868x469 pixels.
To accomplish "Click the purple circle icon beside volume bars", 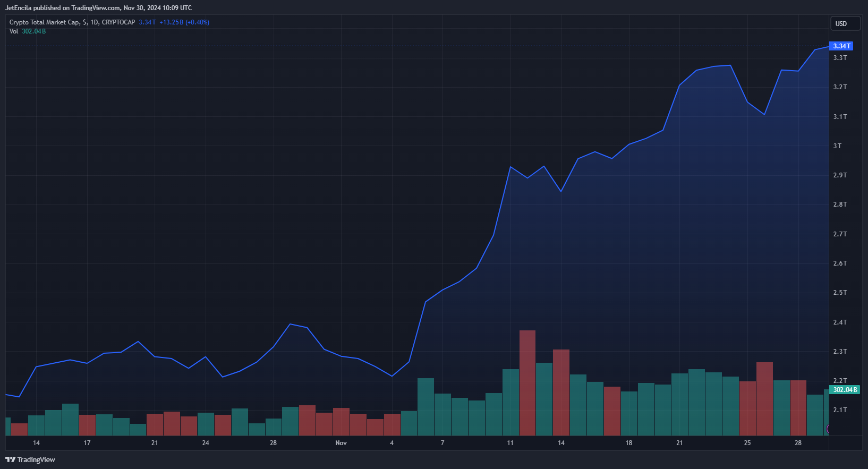I will (828, 429).
